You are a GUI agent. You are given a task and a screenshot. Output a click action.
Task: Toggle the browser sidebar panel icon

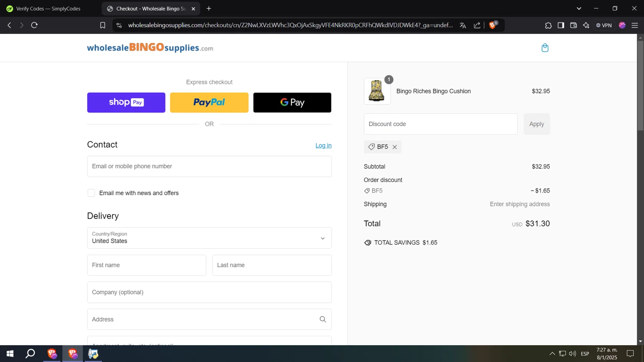point(561,25)
